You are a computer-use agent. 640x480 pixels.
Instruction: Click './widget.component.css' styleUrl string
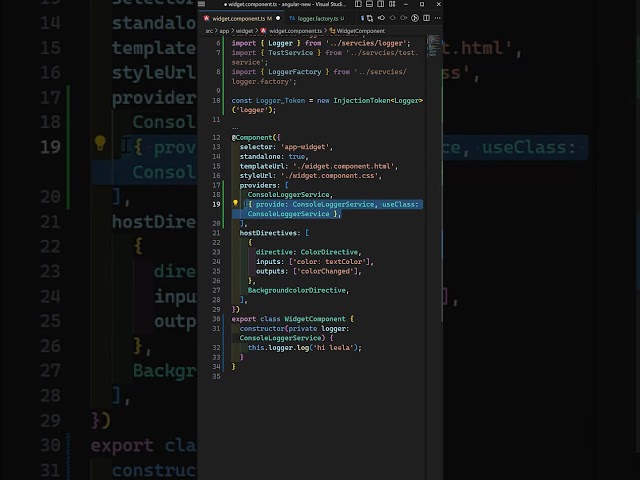pyautogui.click(x=329, y=176)
